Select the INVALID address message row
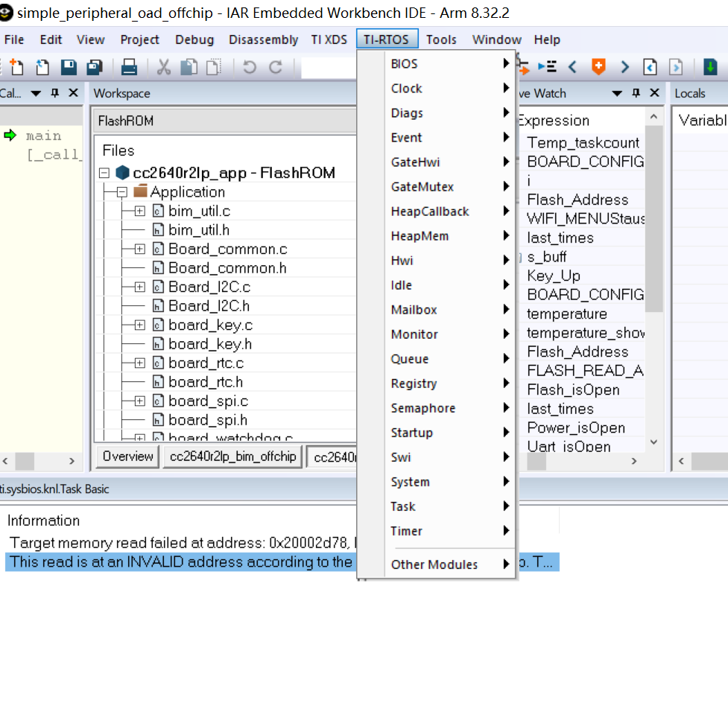 282,562
